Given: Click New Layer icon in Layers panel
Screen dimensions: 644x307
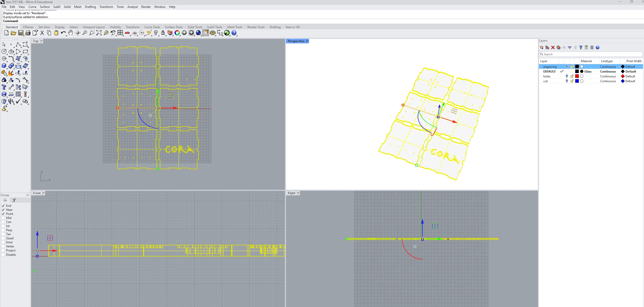Looking at the screenshot, I should coord(542,47).
